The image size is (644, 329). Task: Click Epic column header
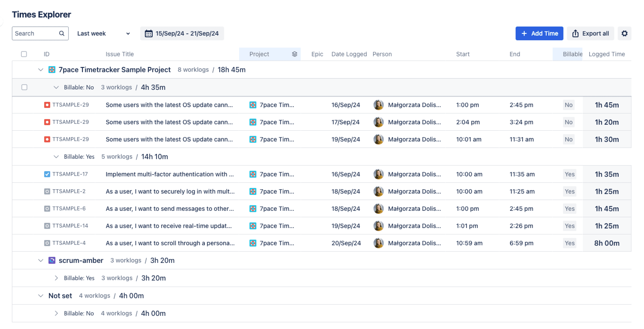point(317,54)
